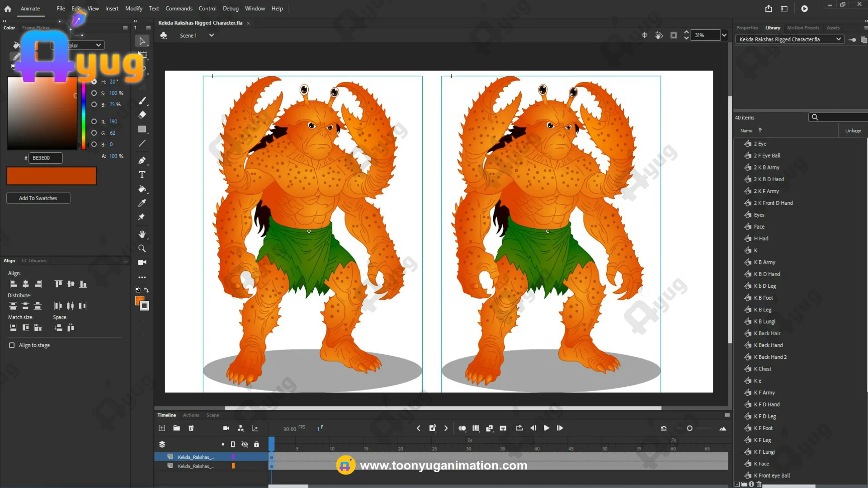The height and width of the screenshot is (488, 868).
Task: Expand the Scene 1 dropdown
Action: pyautogui.click(x=211, y=35)
